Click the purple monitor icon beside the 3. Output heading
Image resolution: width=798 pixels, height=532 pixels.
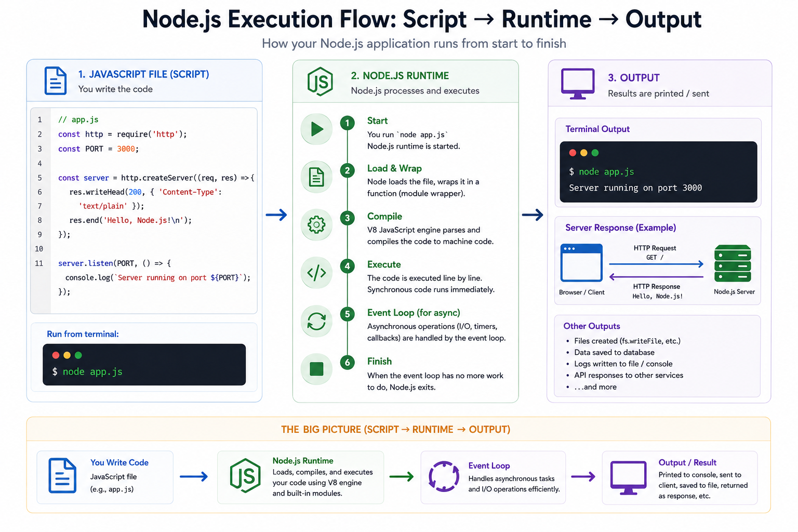(578, 84)
